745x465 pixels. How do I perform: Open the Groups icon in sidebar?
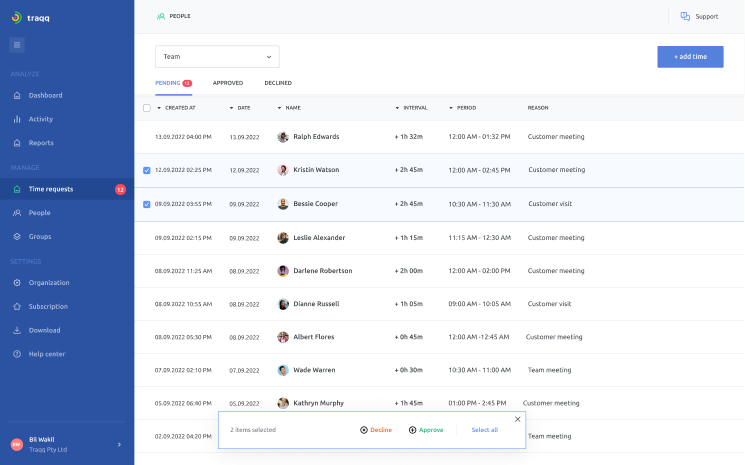click(x=17, y=237)
